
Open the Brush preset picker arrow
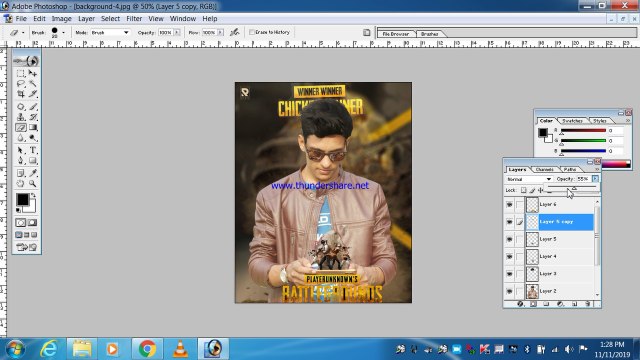tap(63, 32)
